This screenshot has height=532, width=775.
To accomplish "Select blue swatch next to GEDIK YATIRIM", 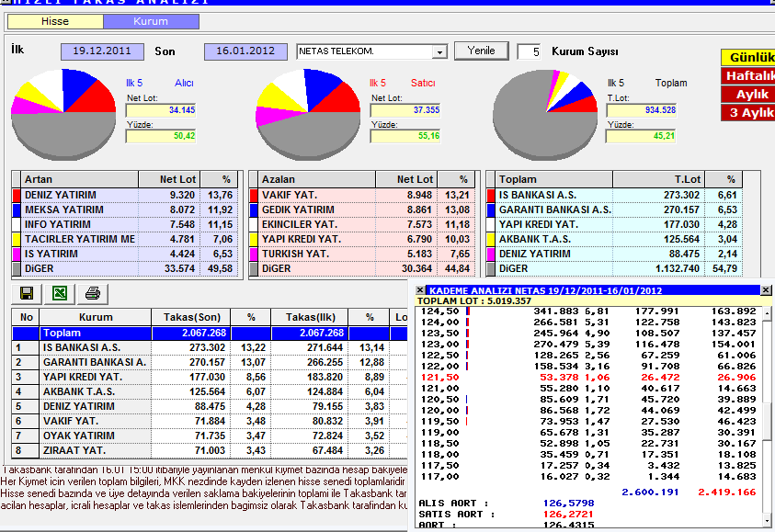I will click(254, 209).
